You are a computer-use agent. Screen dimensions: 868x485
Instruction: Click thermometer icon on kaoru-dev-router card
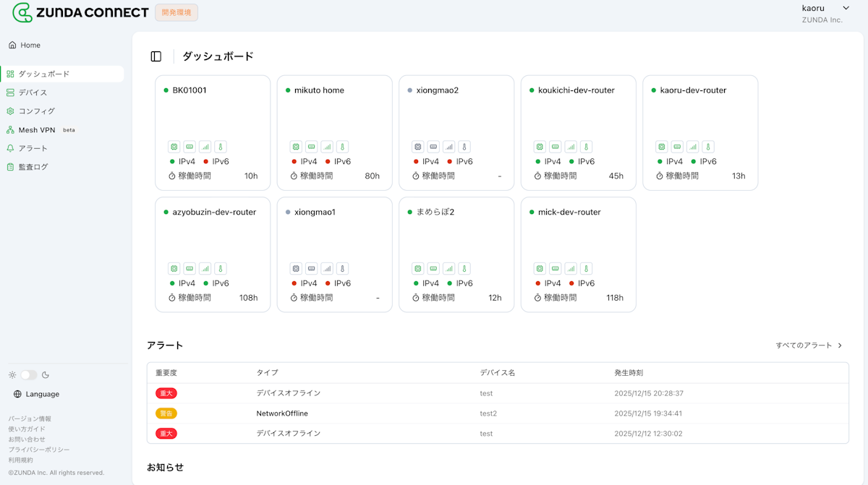[708, 147]
